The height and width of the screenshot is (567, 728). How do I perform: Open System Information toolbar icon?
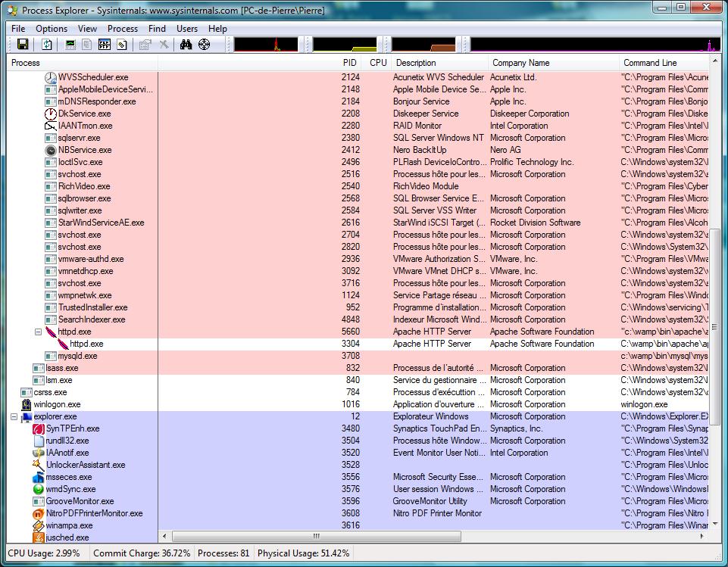[x=71, y=45]
